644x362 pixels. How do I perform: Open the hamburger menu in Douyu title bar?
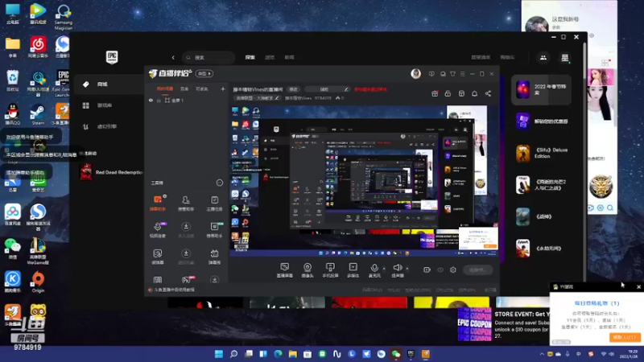point(462,74)
